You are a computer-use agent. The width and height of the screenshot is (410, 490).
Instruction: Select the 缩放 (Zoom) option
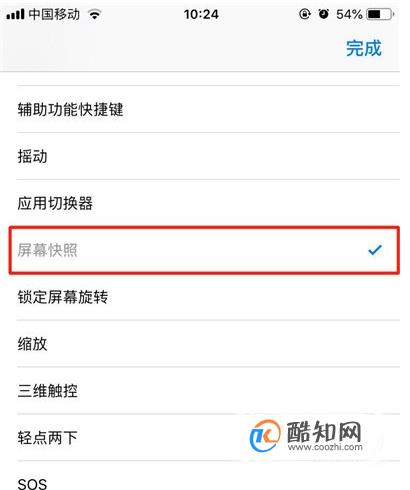click(208, 344)
